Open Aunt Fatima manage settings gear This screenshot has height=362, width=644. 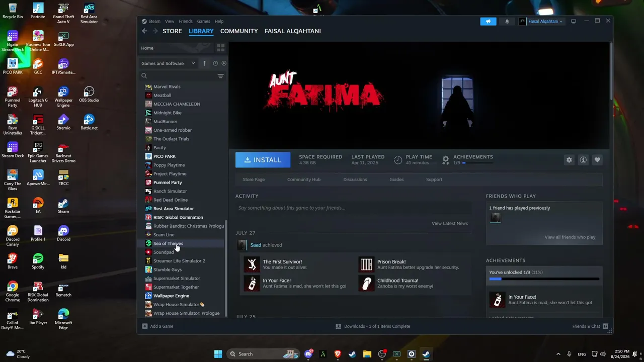[569, 160]
